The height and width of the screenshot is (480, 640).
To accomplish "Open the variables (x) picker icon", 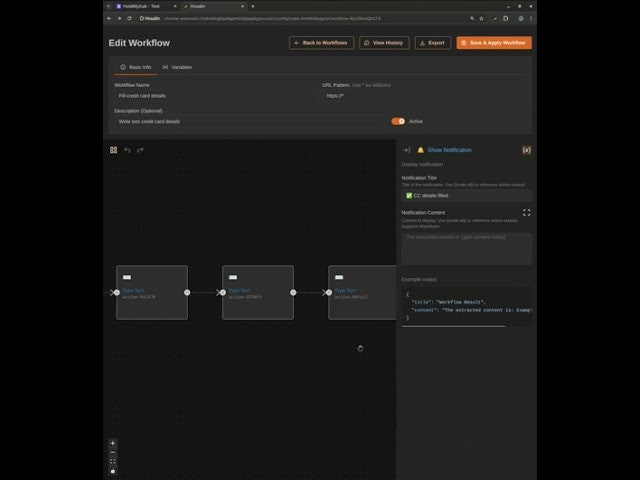I will pyautogui.click(x=527, y=150).
